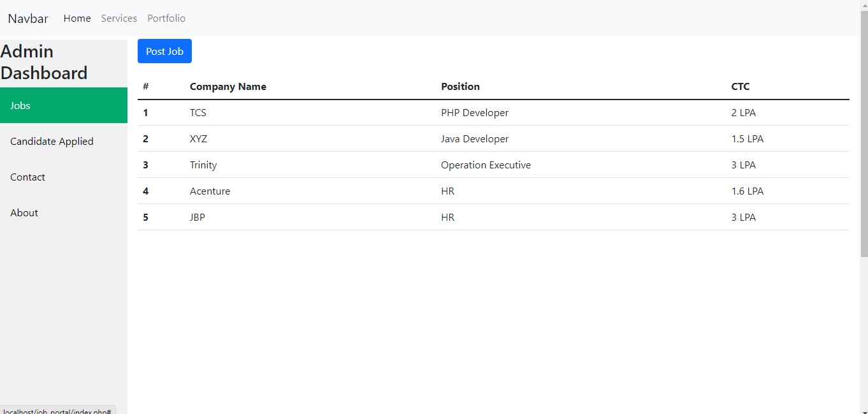Screen dimensions: 868x414
Task: Open the Home nav link
Action: pyautogui.click(x=77, y=18)
